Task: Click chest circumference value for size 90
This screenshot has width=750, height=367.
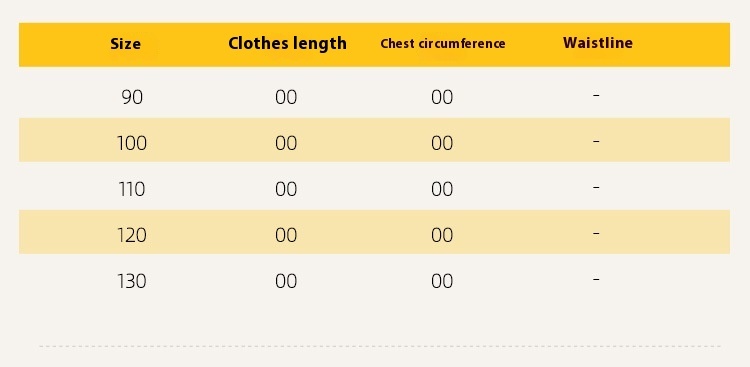Action: coord(442,97)
